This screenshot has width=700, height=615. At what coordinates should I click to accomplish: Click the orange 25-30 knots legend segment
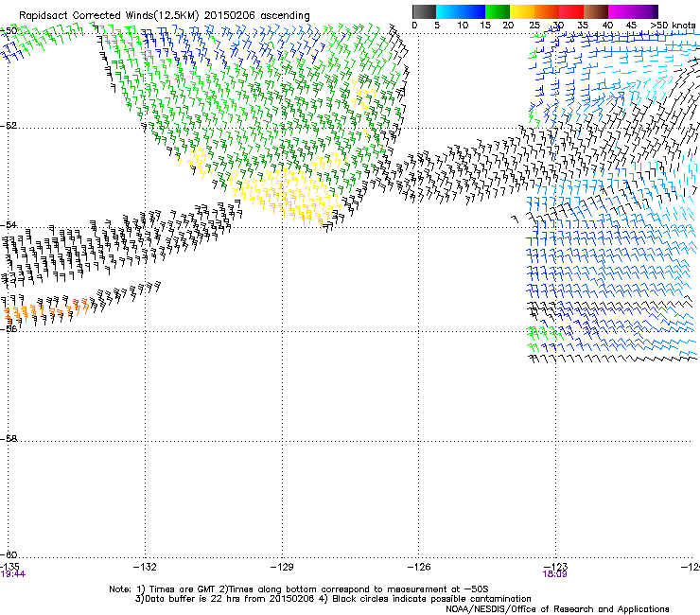click(547, 11)
